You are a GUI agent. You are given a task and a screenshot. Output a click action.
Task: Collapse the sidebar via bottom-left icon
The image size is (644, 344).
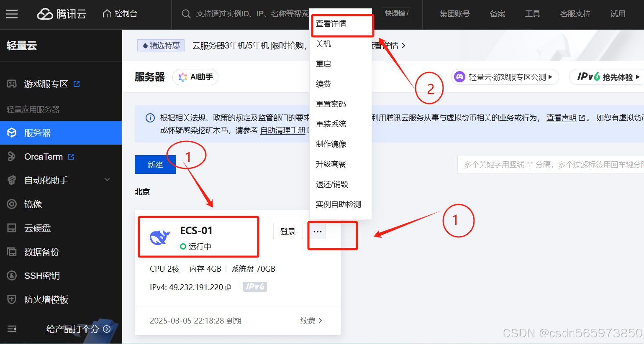pyautogui.click(x=12, y=329)
